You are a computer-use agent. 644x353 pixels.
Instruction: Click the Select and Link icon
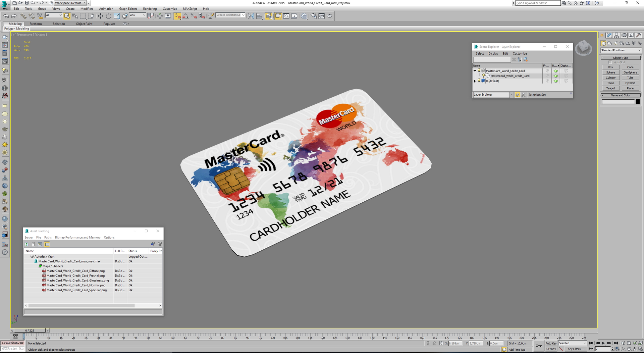point(23,16)
